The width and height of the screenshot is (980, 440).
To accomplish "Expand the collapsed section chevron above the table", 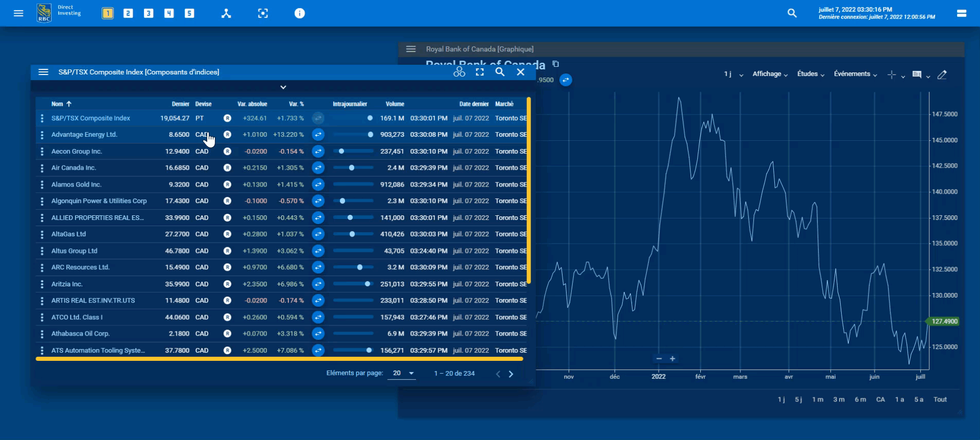I will tap(283, 87).
